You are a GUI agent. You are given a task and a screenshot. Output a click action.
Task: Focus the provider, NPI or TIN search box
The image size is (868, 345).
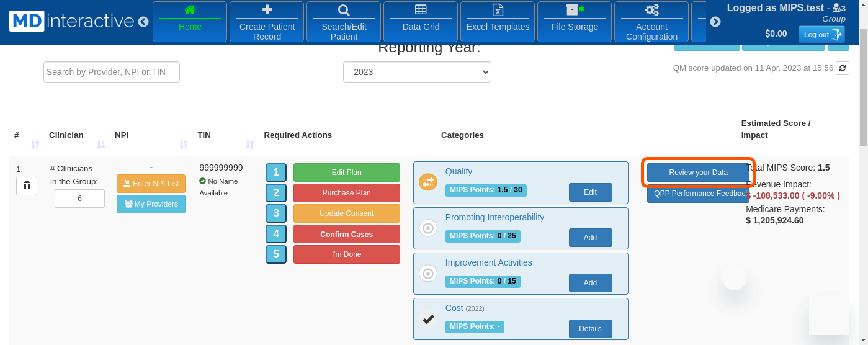click(112, 72)
